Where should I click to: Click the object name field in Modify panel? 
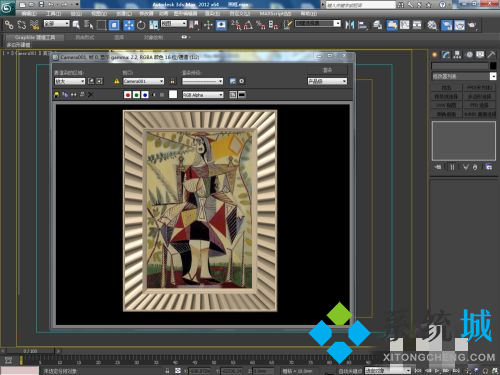coord(460,66)
